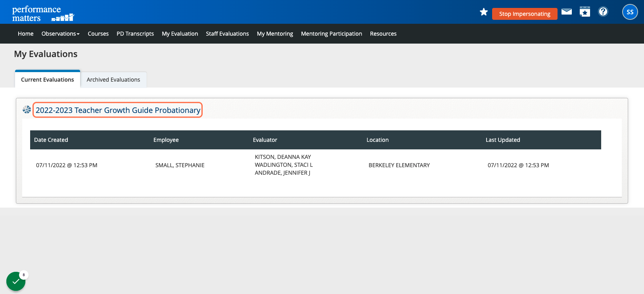Open PD Transcripts menu item

coord(135,34)
